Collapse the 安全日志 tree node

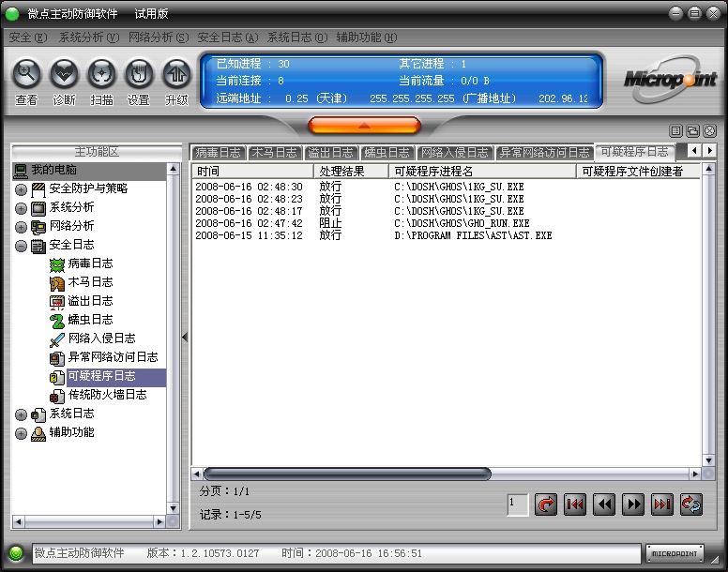tap(21, 246)
